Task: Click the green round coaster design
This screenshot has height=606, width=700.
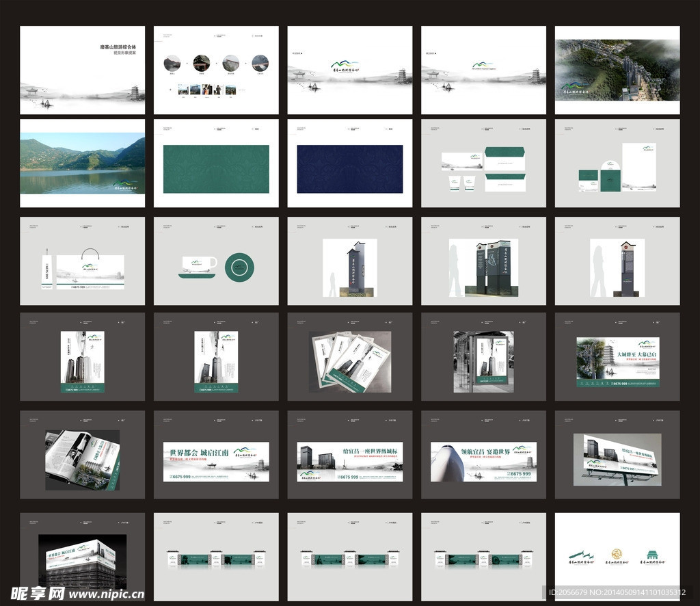Action: (239, 267)
